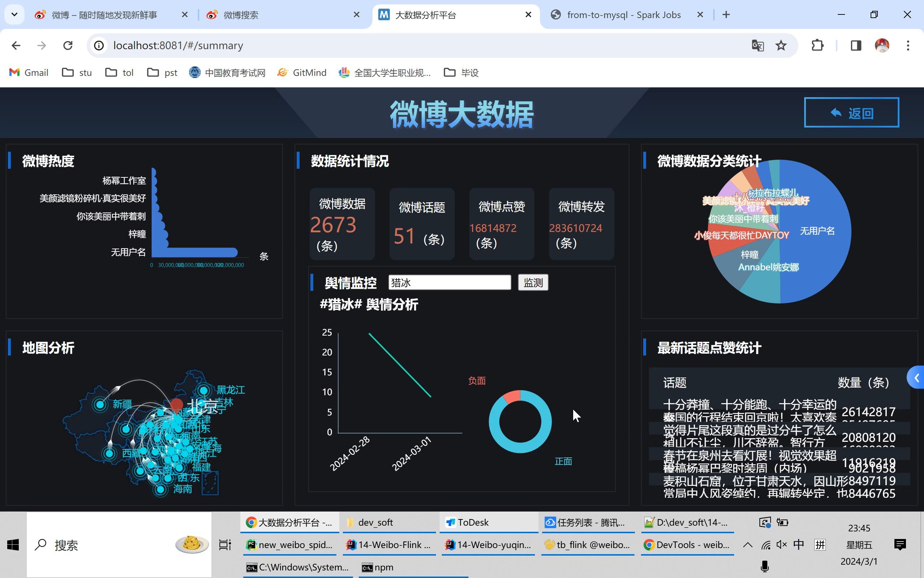Image resolution: width=924 pixels, height=578 pixels.
Task: Click the network tray icon
Action: click(766, 545)
